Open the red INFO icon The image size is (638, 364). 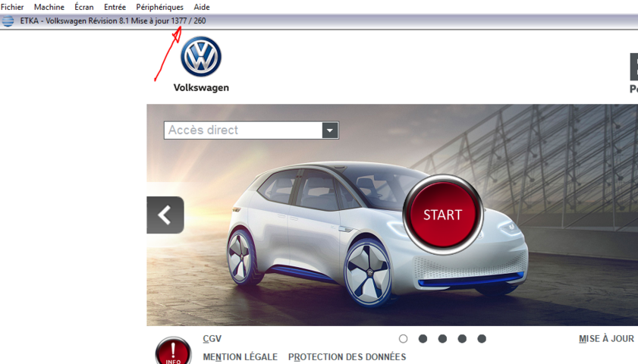tap(173, 352)
